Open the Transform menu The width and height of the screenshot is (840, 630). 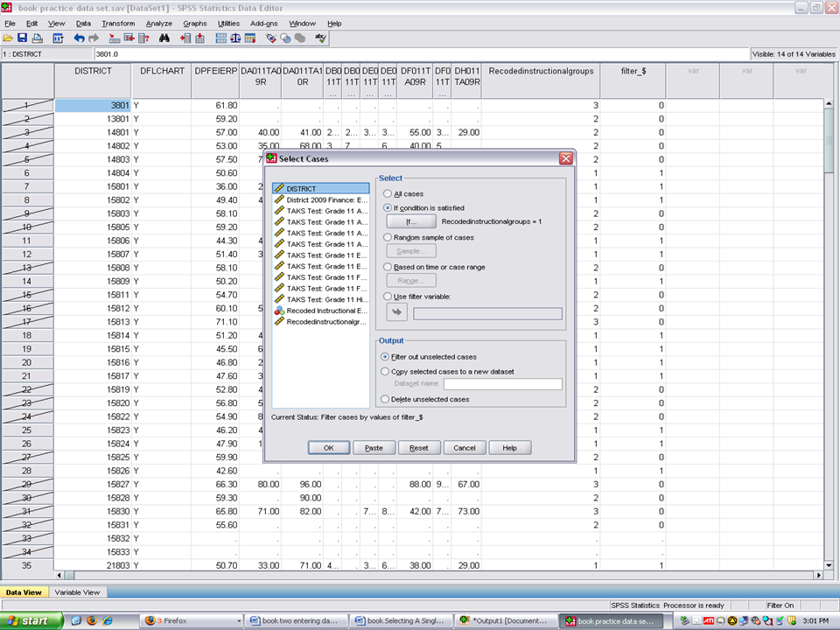pos(118,23)
